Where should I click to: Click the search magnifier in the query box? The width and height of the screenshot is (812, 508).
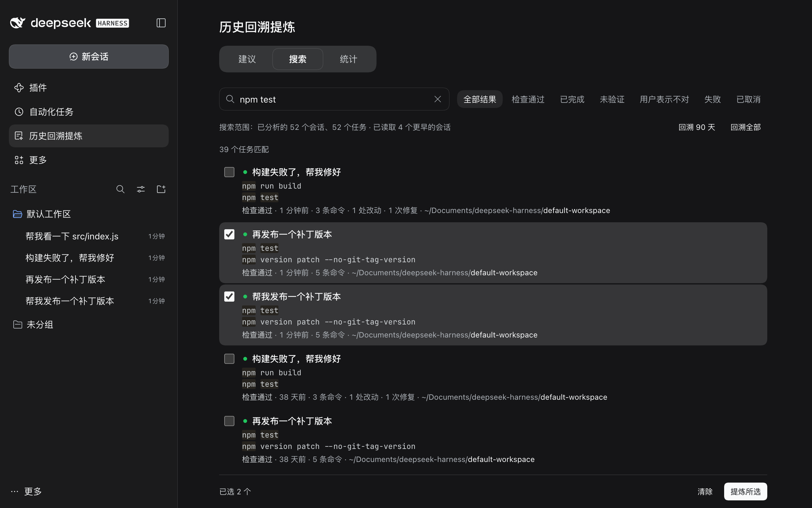click(230, 99)
